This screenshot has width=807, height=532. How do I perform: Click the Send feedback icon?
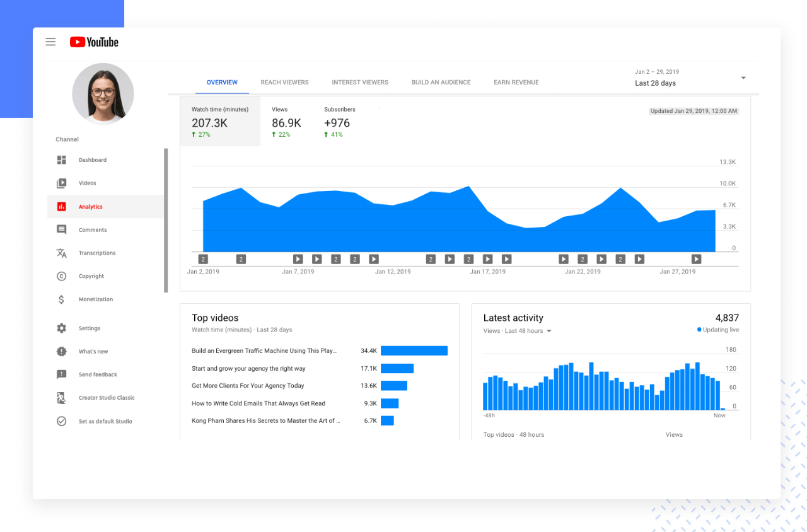61,374
